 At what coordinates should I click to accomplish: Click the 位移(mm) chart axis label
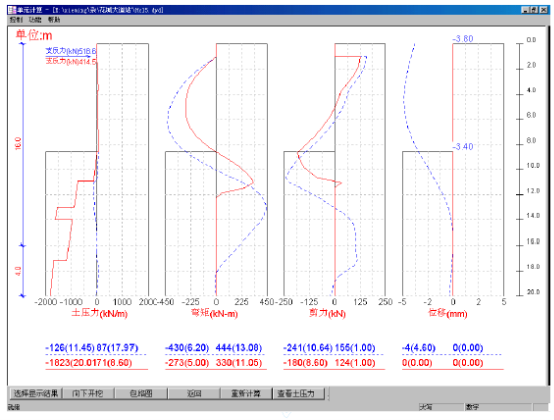pyautogui.click(x=448, y=313)
